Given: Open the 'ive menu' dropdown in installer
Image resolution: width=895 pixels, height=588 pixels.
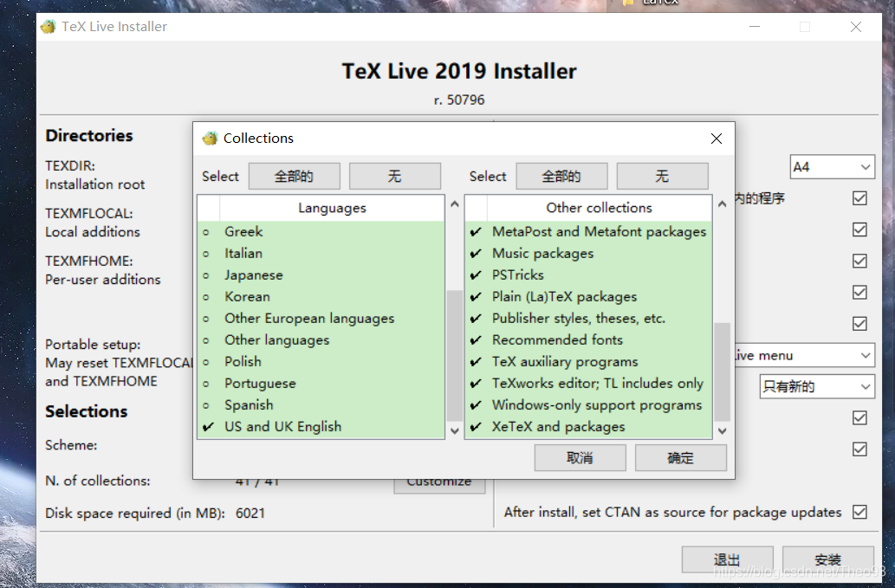Looking at the screenshot, I should coord(805,355).
